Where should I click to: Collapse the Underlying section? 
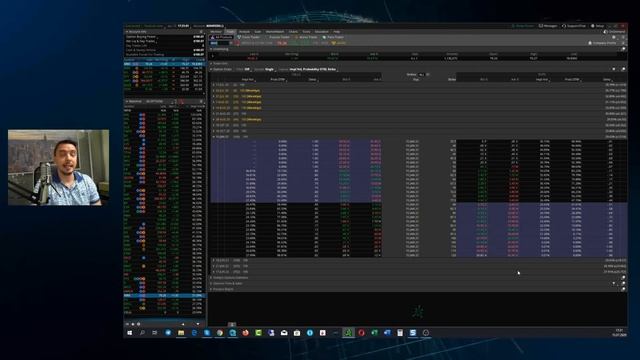click(211, 49)
